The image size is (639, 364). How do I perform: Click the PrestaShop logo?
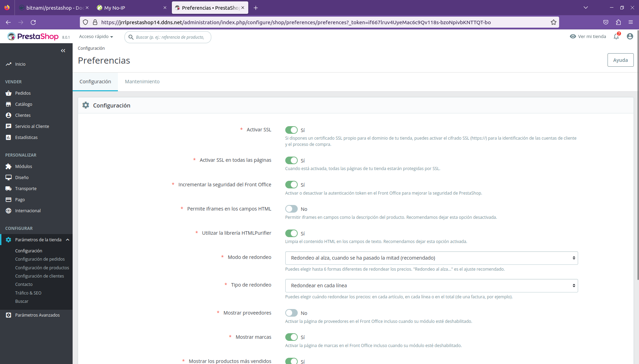(x=33, y=36)
